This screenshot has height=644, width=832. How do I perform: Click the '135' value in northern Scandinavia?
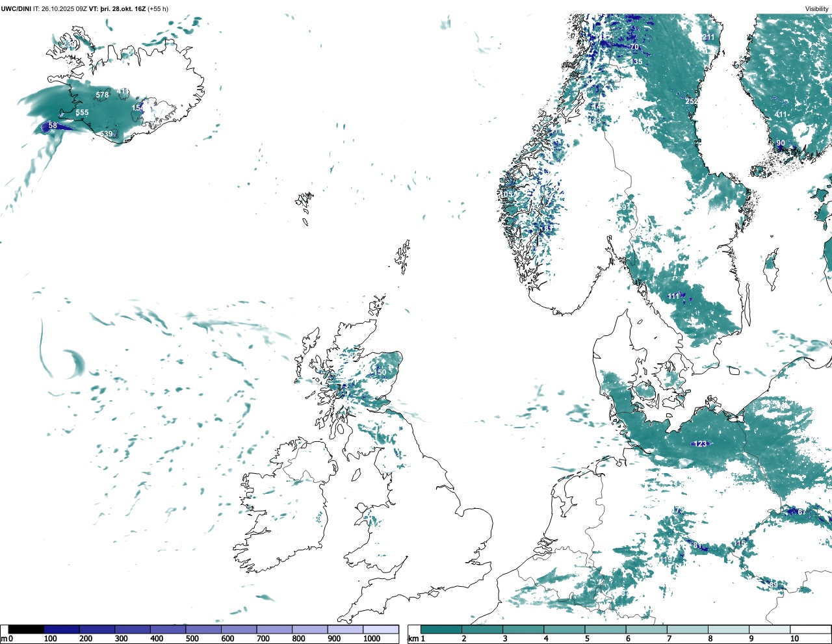pos(636,62)
